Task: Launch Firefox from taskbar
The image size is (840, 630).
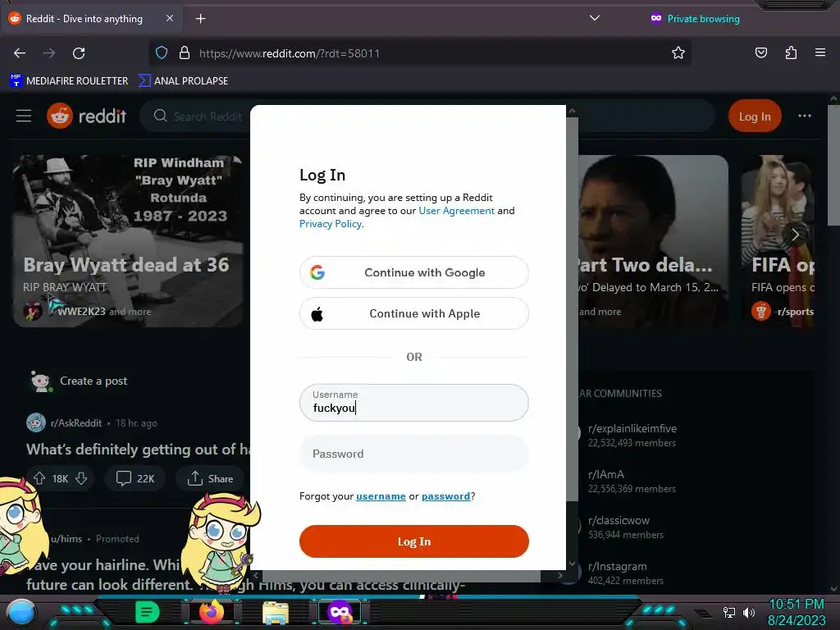Action: click(212, 612)
